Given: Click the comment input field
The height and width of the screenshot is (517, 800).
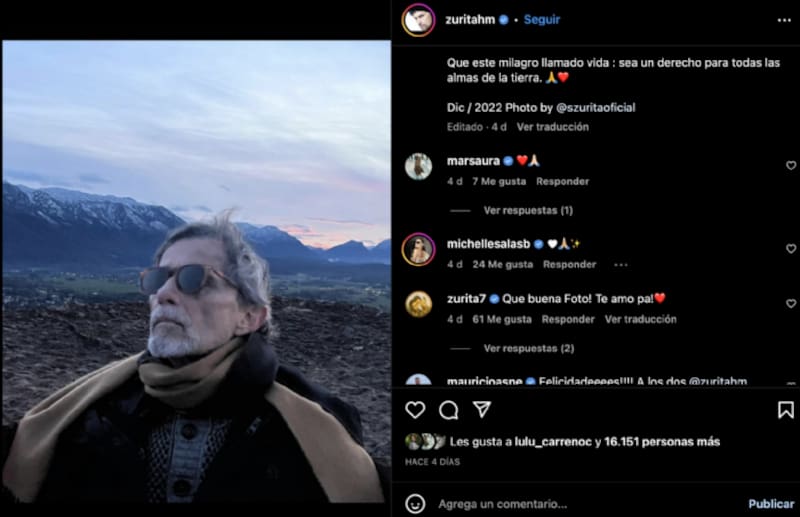Looking at the screenshot, I should [580, 503].
